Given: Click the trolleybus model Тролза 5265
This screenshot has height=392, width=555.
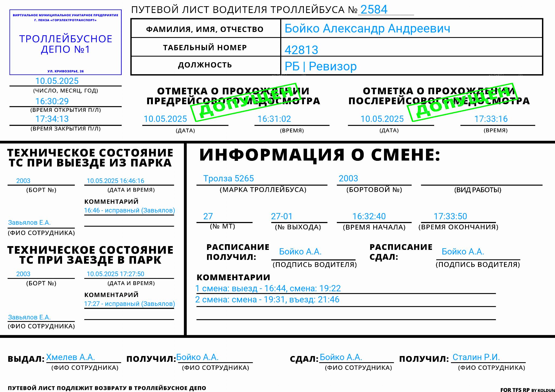Looking at the screenshot, I should (228, 178).
